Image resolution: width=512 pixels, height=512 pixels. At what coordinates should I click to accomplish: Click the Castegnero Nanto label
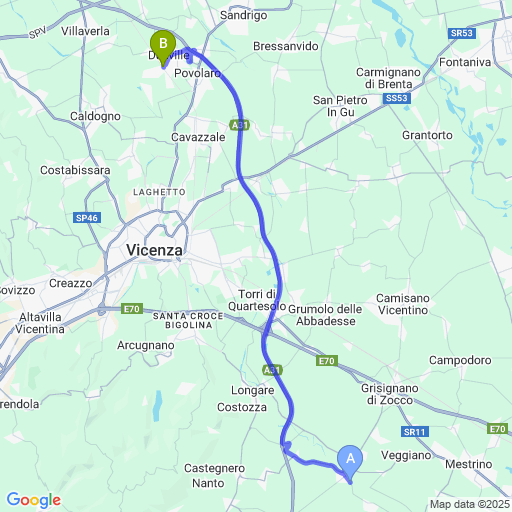(214, 476)
